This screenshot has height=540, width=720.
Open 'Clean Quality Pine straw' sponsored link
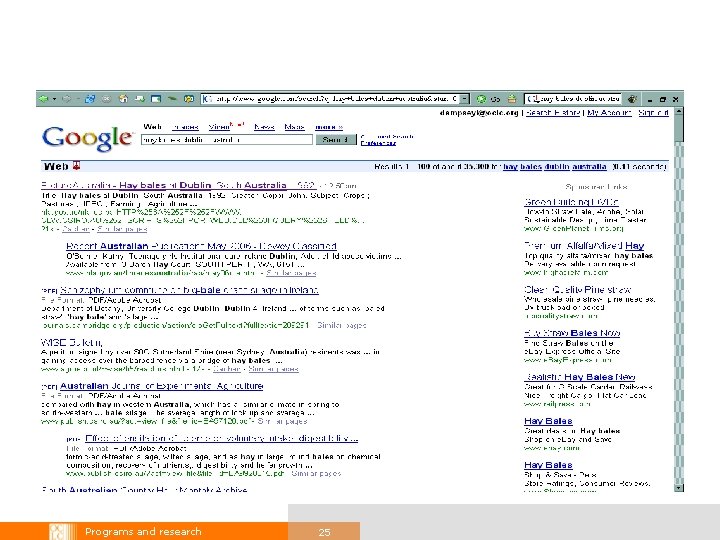click(x=578, y=290)
